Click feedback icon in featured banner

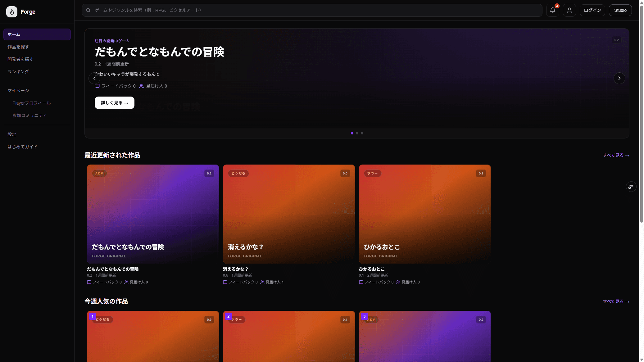[97, 86]
